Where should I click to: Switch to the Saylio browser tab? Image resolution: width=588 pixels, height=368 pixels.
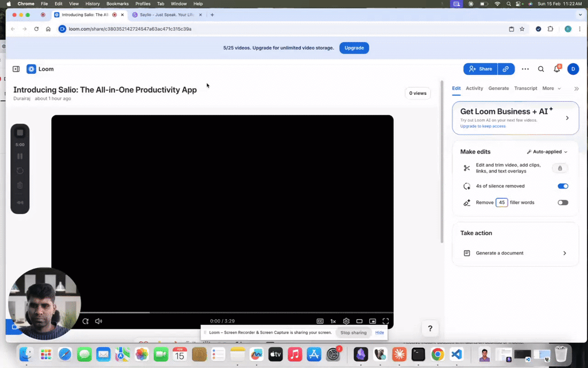(x=167, y=14)
